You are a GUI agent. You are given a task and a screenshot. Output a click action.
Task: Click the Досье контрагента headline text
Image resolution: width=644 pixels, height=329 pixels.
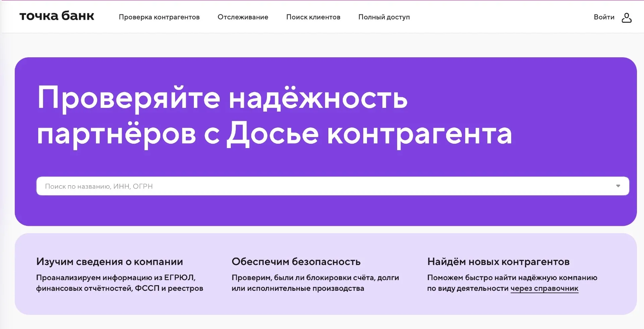(x=369, y=134)
